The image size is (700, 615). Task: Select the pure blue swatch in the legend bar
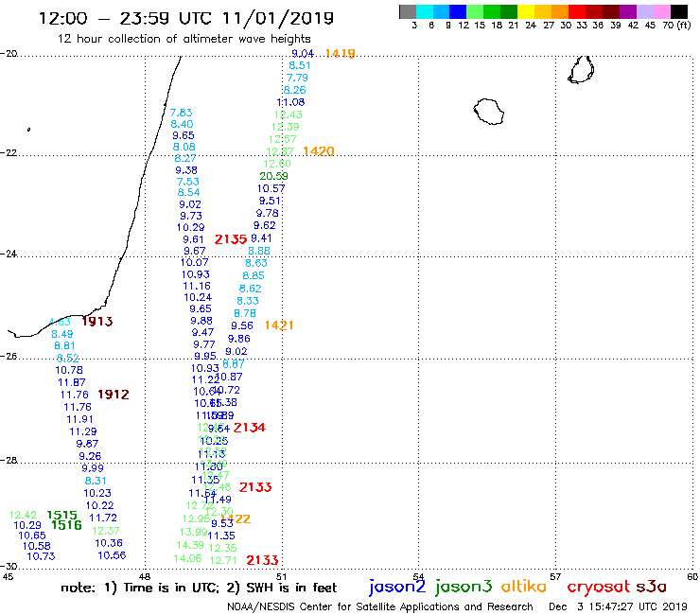pos(458,11)
